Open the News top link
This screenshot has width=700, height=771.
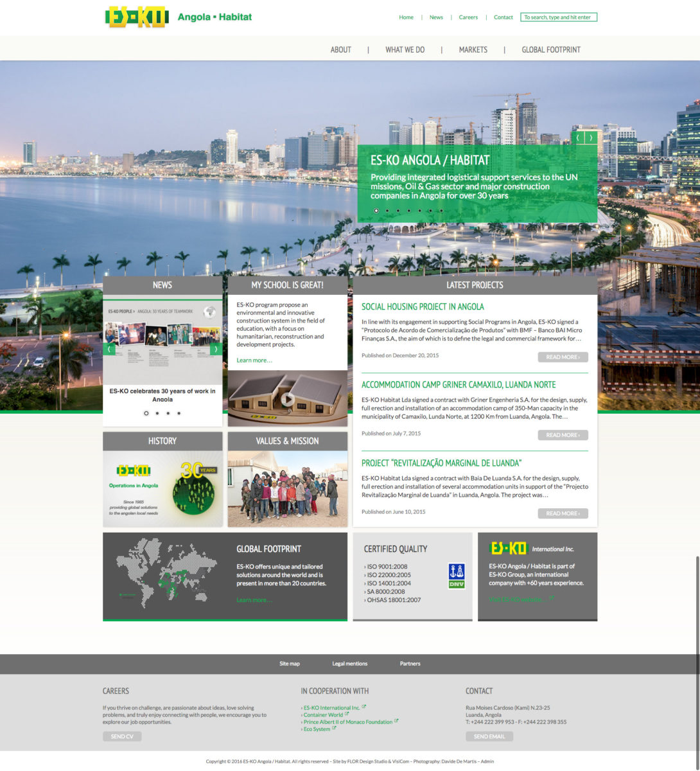(436, 17)
